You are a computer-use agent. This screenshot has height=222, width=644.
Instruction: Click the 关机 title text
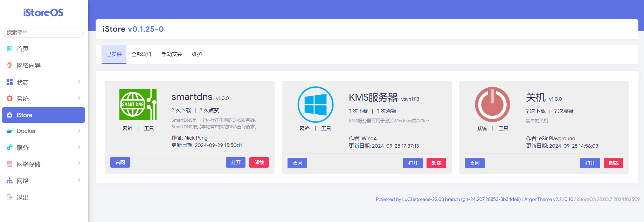(x=536, y=97)
